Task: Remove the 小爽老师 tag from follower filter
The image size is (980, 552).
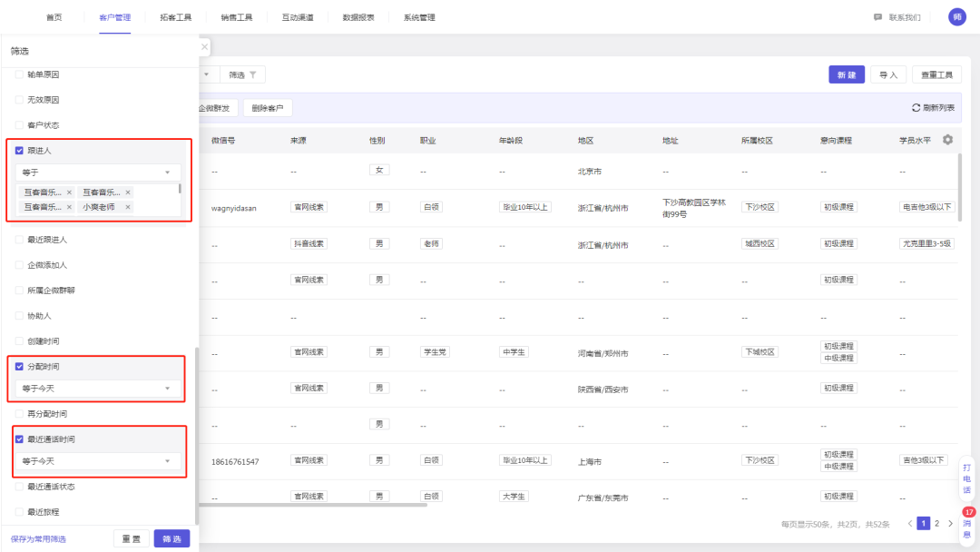Action: 128,207
